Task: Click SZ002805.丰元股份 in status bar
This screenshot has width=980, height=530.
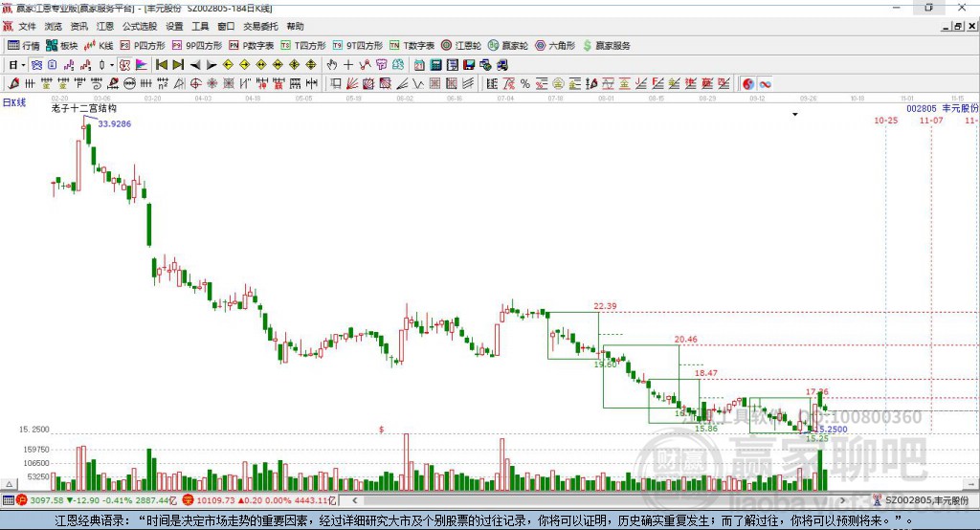Action: click(x=926, y=500)
